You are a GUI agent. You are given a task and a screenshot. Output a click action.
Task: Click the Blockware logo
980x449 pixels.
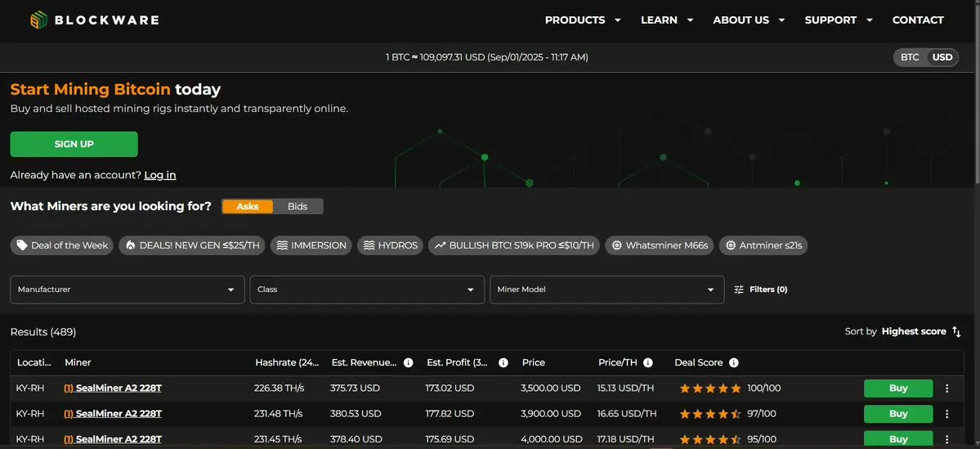click(x=94, y=20)
